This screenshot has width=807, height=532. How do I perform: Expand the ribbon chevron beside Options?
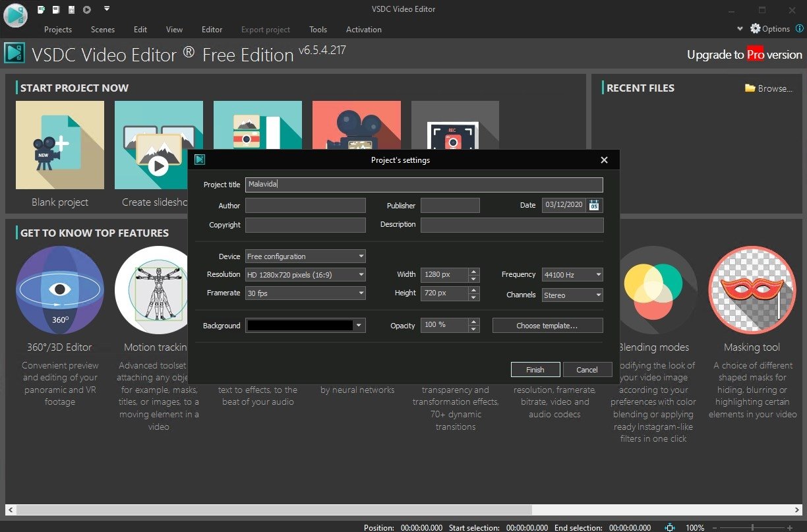740,29
